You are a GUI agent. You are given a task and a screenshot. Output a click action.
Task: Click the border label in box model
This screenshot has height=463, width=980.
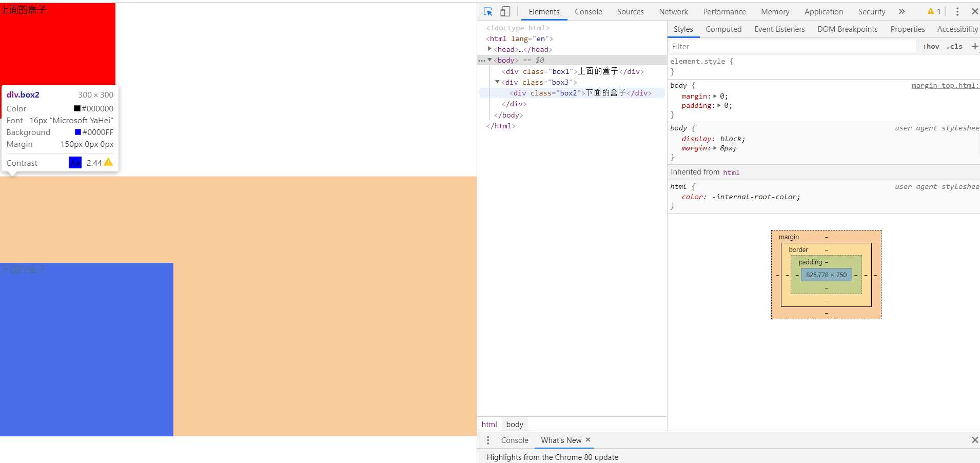[798, 250]
